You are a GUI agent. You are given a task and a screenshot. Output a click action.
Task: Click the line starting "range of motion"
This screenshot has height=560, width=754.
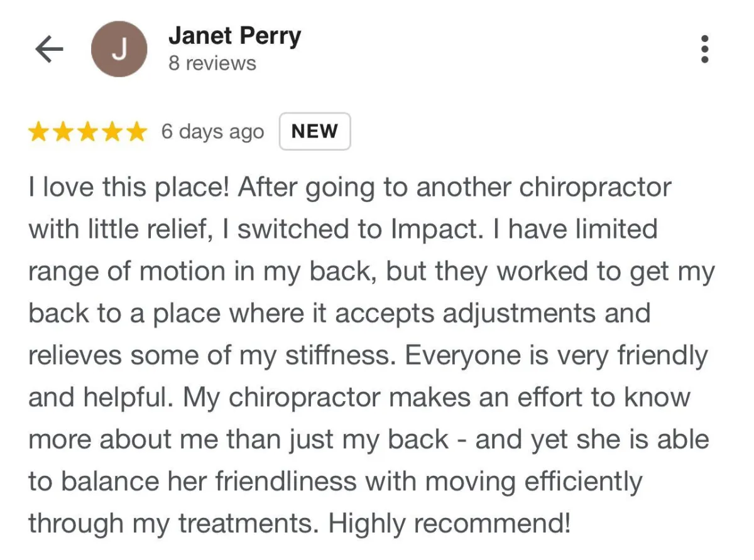pos(372,272)
